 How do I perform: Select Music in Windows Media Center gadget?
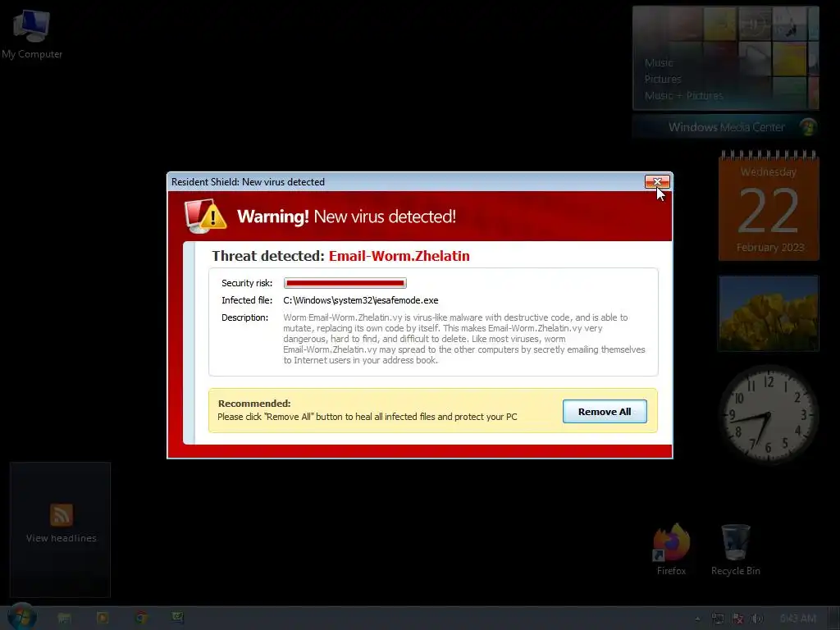pyautogui.click(x=659, y=62)
